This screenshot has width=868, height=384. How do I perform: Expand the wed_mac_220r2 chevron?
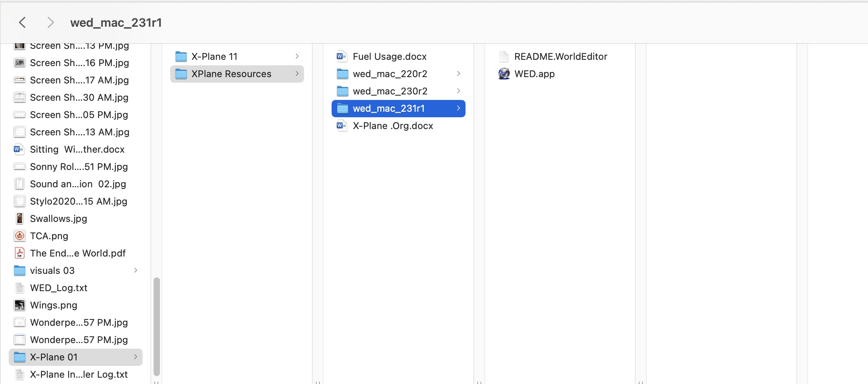pyautogui.click(x=458, y=74)
